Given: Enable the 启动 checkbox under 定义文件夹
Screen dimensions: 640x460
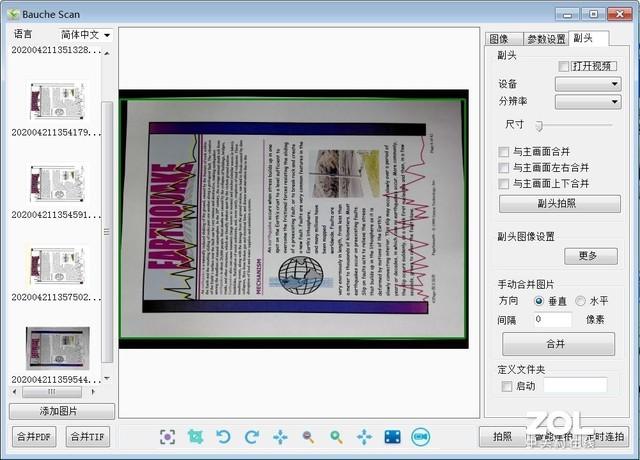Looking at the screenshot, I should tap(507, 386).
